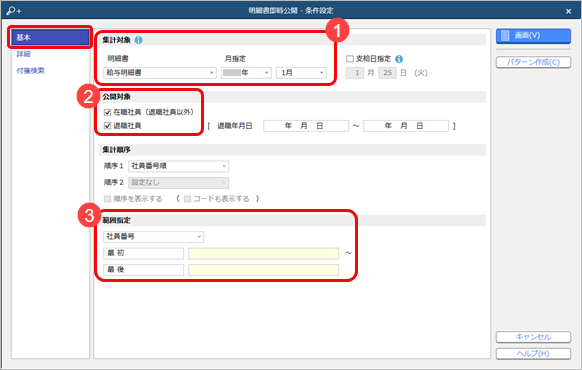Click the search-plus icon in title bar

[14, 11]
